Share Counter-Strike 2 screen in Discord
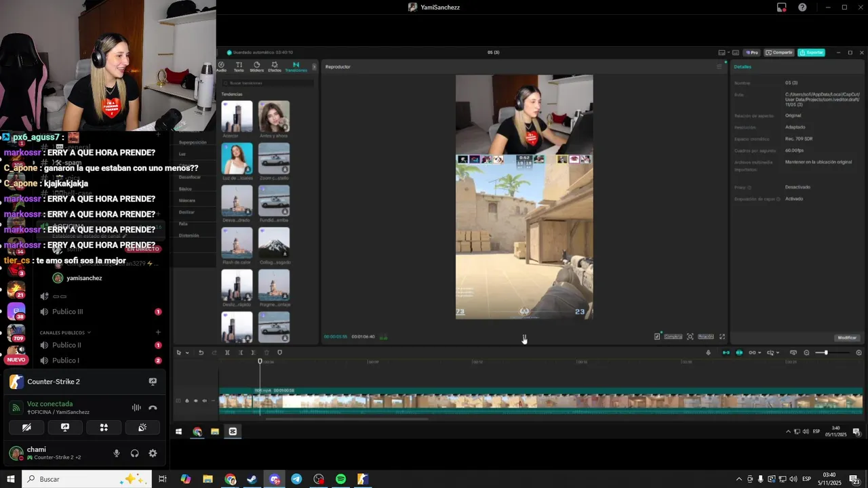Viewport: 868px width, 488px height. pyautogui.click(x=153, y=382)
